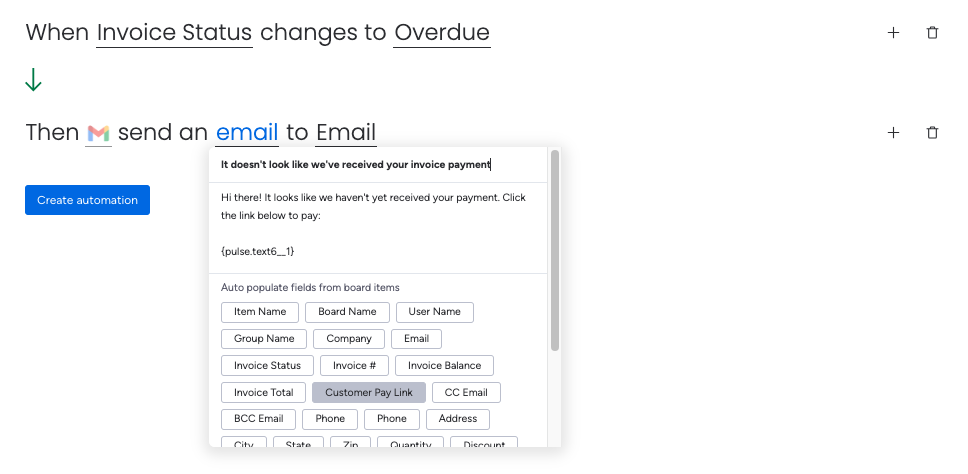Insert the Company field
Screen dimensions: 968x474
[349, 339]
